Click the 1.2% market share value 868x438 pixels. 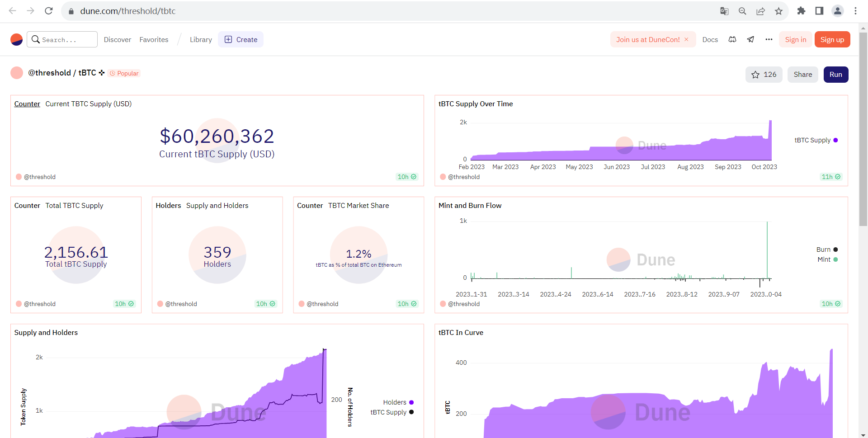[x=359, y=254]
